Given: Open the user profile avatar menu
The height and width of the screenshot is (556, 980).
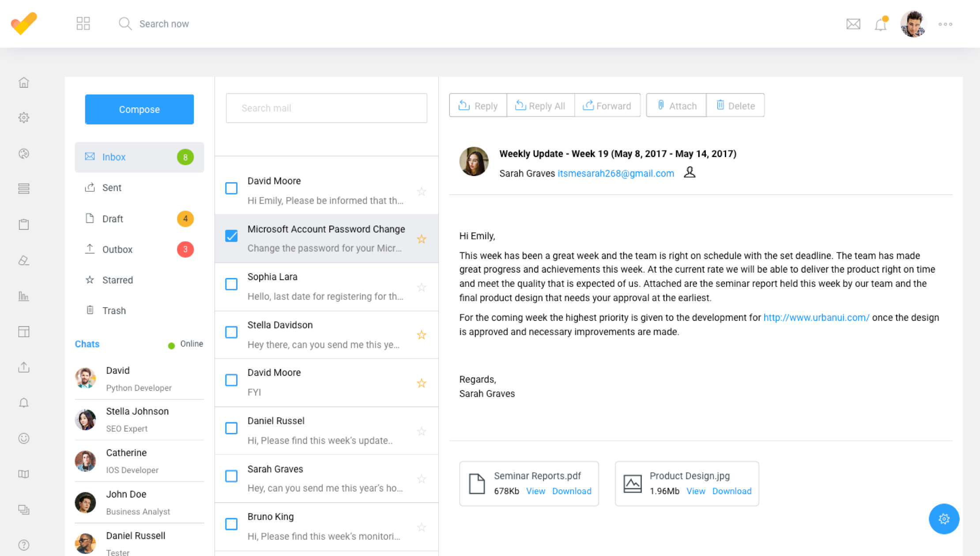Looking at the screenshot, I should click(912, 24).
